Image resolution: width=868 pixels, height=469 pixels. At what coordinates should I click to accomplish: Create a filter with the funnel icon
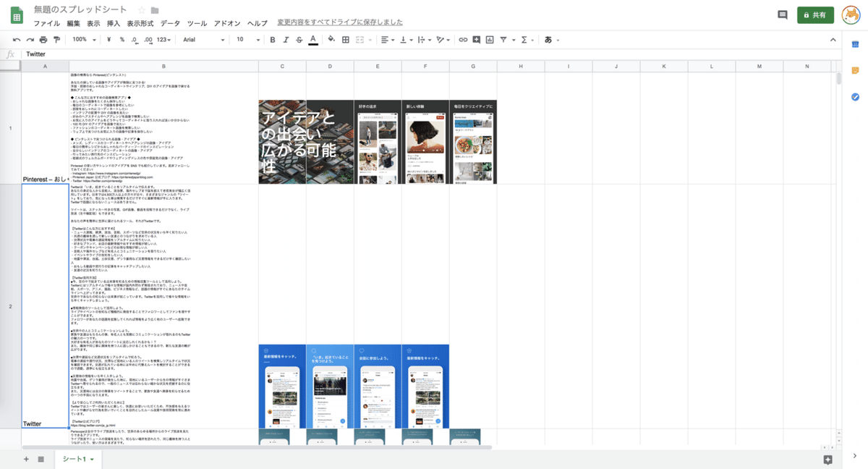point(503,39)
